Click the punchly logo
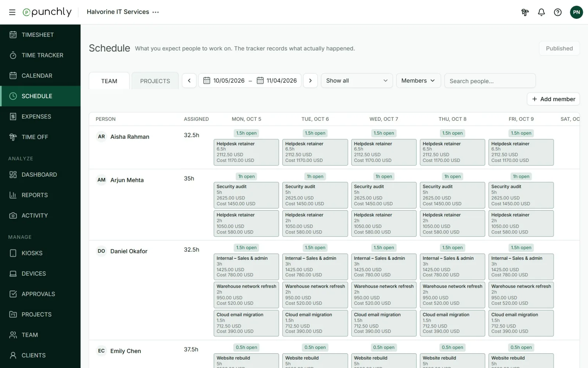Screen dimensions: 588x368 pyautogui.click(x=47, y=12)
